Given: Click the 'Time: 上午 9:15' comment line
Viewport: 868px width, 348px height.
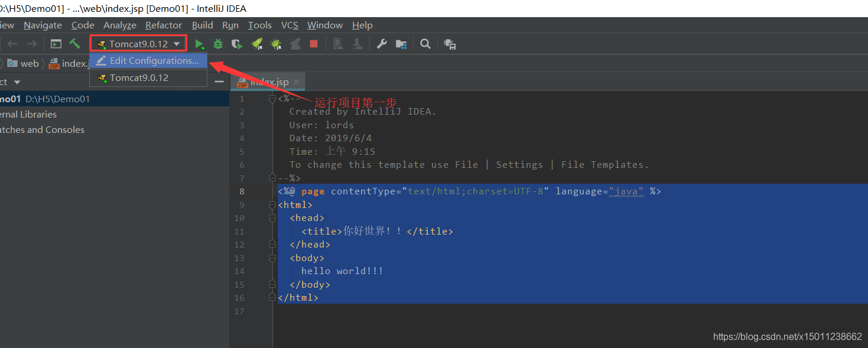Looking at the screenshot, I should pos(332,151).
